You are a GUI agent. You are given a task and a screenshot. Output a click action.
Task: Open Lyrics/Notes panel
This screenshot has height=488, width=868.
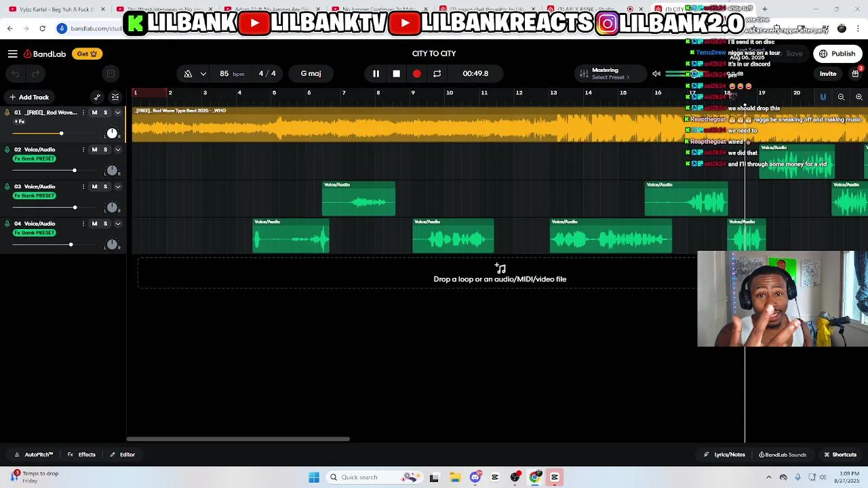(724, 455)
